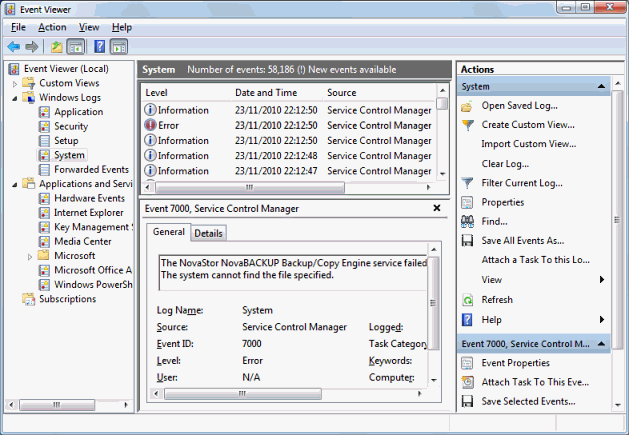This screenshot has width=629, height=435.
Task: Click the Help icon in Actions pane
Action: pos(467,320)
